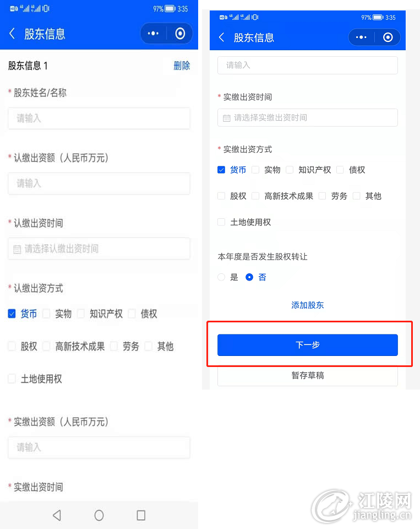This screenshot has width=420, height=529.
Task: Tap Android recent apps square icon
Action: click(x=141, y=515)
